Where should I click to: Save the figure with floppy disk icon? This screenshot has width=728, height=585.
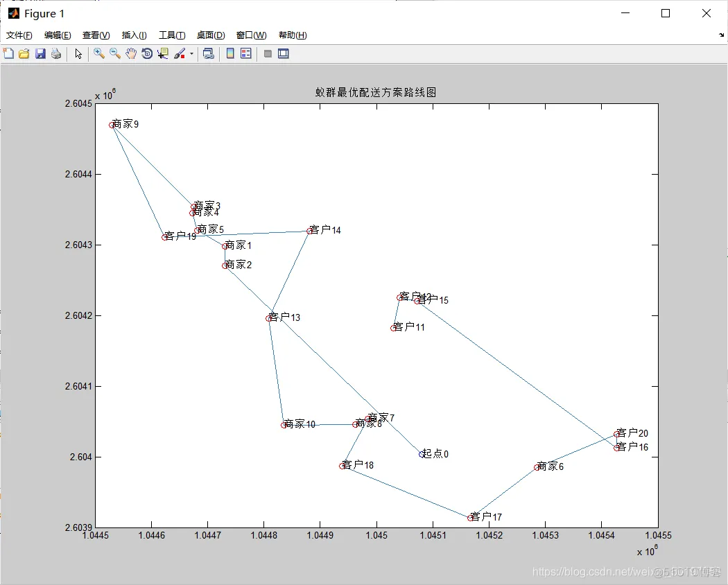[40, 53]
